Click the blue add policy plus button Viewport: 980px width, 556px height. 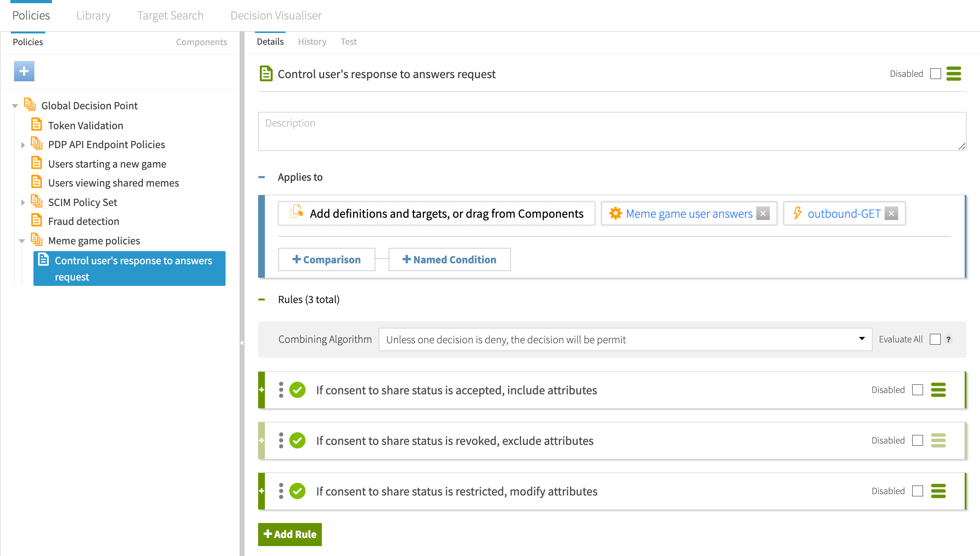(24, 71)
